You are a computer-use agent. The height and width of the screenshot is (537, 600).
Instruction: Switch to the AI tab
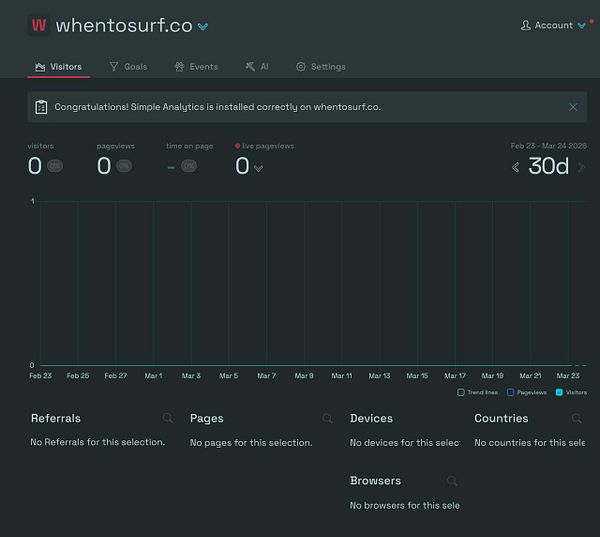257,67
